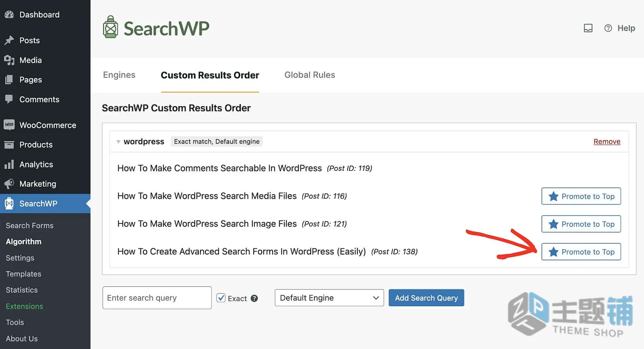644x349 pixels.
Task: Open Extensions submenu item
Action: click(24, 306)
